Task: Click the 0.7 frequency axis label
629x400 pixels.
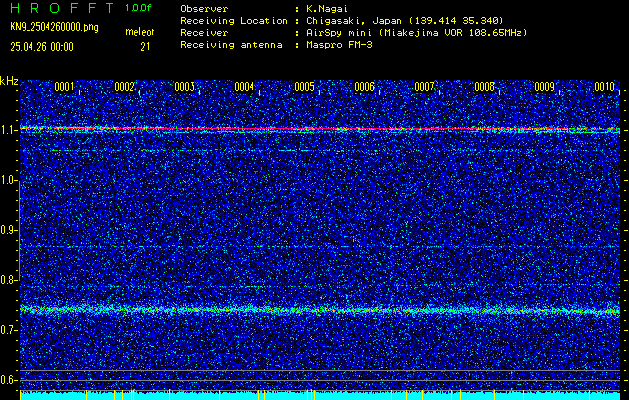Action: [x=8, y=330]
